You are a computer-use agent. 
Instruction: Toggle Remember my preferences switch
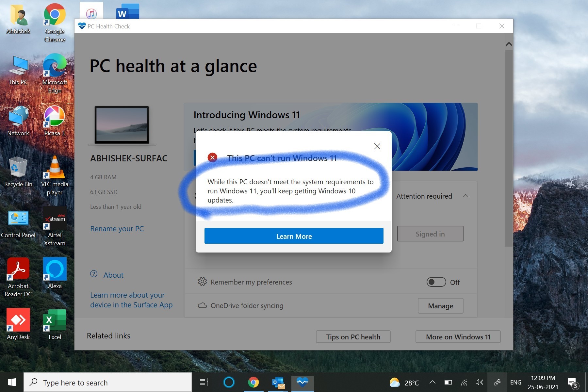pos(436,282)
